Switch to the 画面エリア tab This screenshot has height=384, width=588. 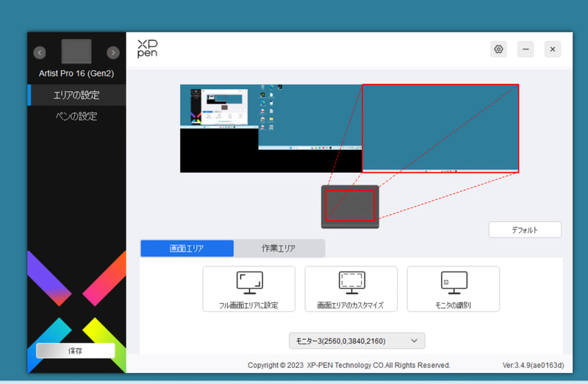point(187,249)
